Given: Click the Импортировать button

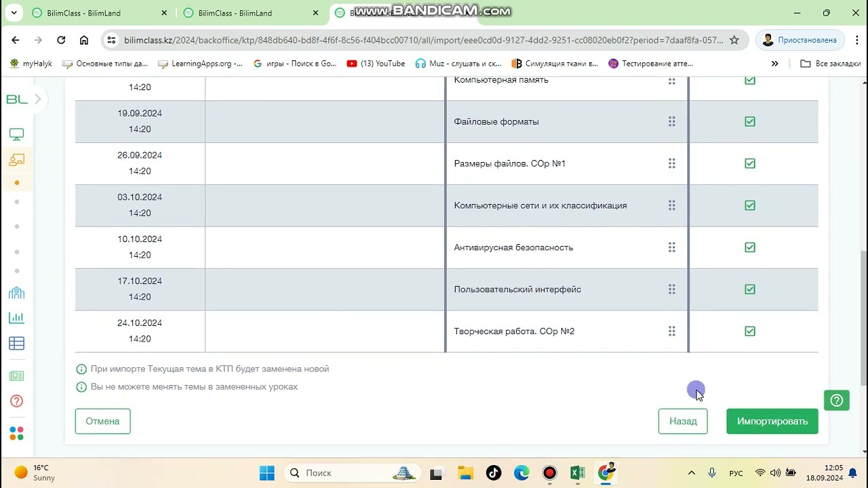Looking at the screenshot, I should 772,421.
